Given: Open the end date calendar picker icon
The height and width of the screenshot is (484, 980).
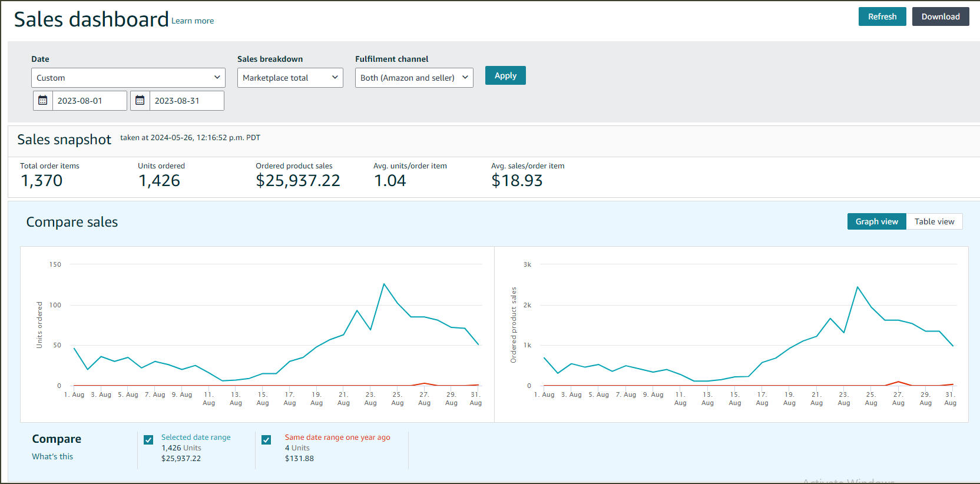Looking at the screenshot, I should click(x=140, y=101).
